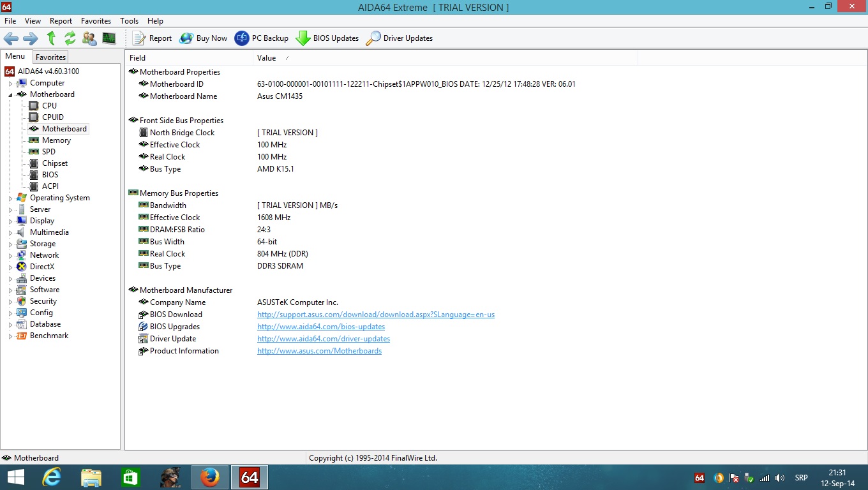Open the aida64.com/driver-updates link
868x490 pixels.
click(324, 339)
